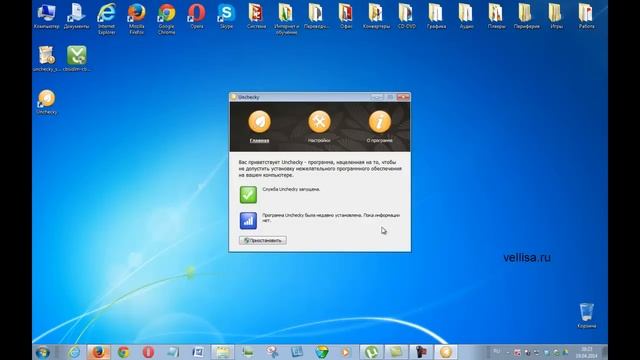Screen dimensions: 640x360
Task: Select the Система folder on desktop
Action: pyautogui.click(x=256, y=16)
